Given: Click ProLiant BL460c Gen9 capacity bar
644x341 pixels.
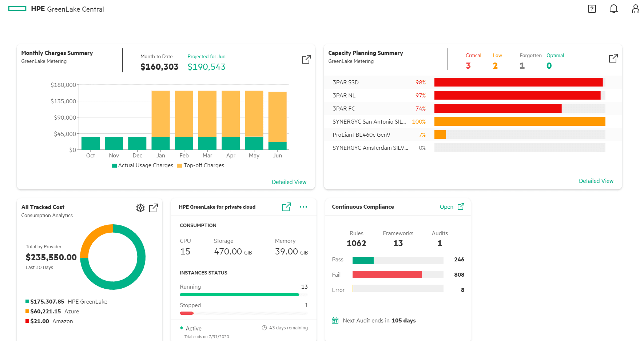Looking at the screenshot, I should click(x=520, y=135).
